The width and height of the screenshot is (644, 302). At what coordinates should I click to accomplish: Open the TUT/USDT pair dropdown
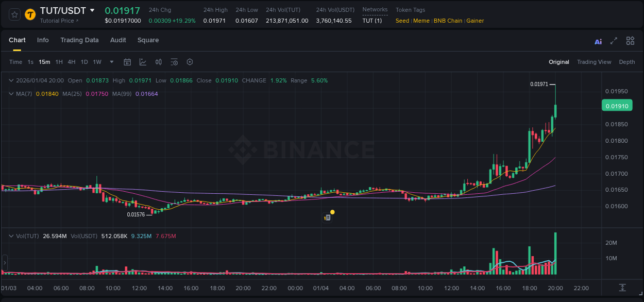coord(93,10)
